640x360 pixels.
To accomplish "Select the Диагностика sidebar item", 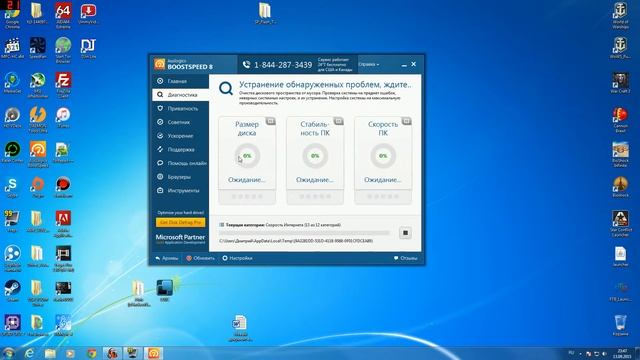I will [x=180, y=95].
